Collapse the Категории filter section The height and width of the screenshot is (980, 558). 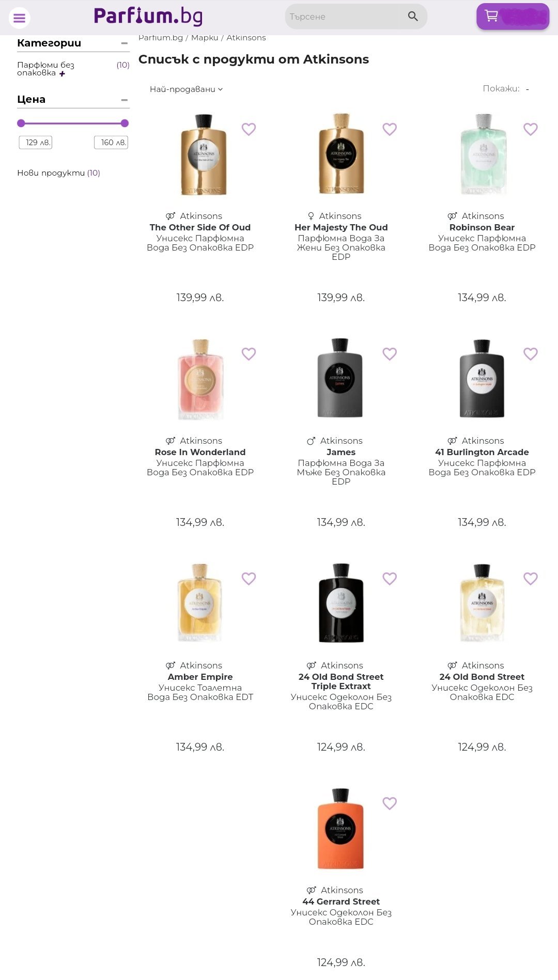click(x=125, y=43)
